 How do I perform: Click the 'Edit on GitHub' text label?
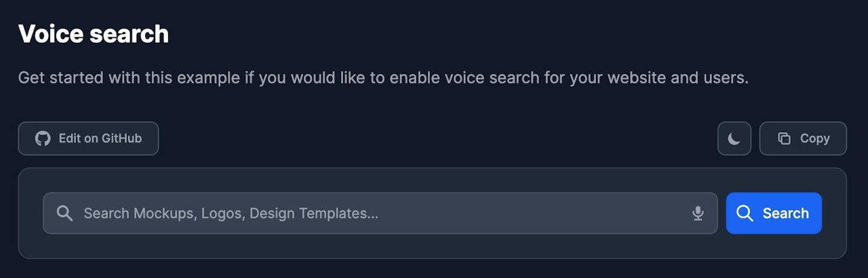click(x=100, y=138)
